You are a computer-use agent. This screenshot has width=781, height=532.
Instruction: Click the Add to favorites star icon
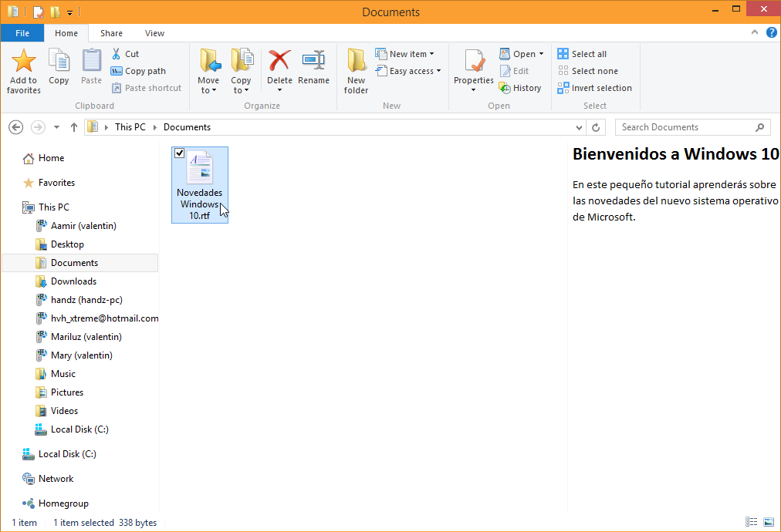24,61
